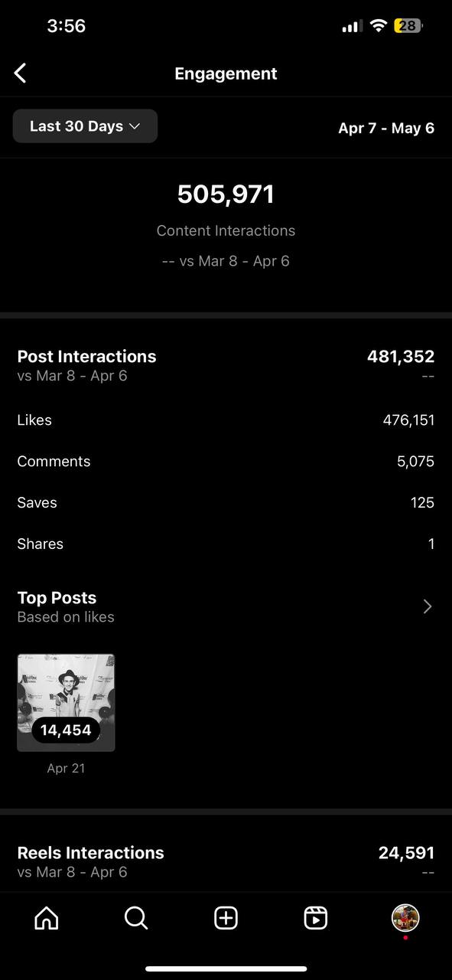
Task: Tap the Wi-Fi status icon
Action: coord(378,26)
